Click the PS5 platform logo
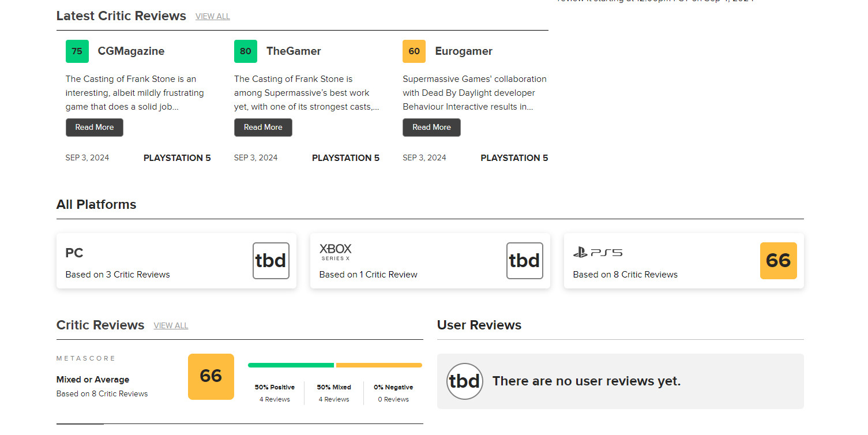 (x=598, y=253)
